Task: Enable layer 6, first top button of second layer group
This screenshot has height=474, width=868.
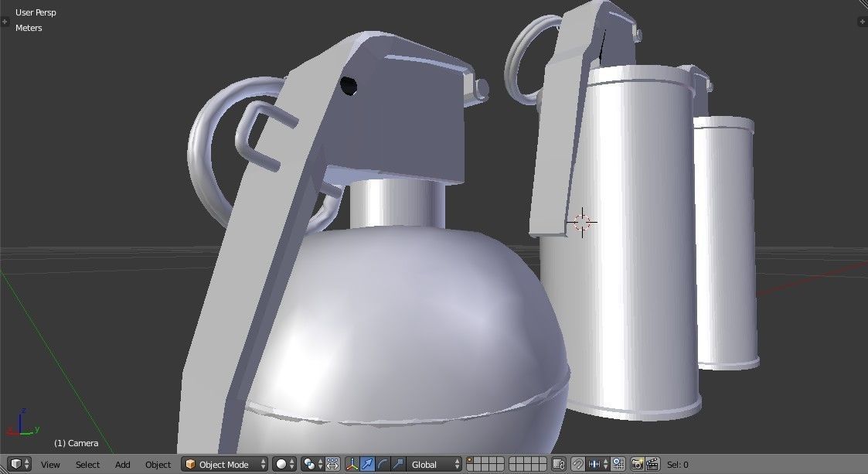Action: [x=513, y=461]
